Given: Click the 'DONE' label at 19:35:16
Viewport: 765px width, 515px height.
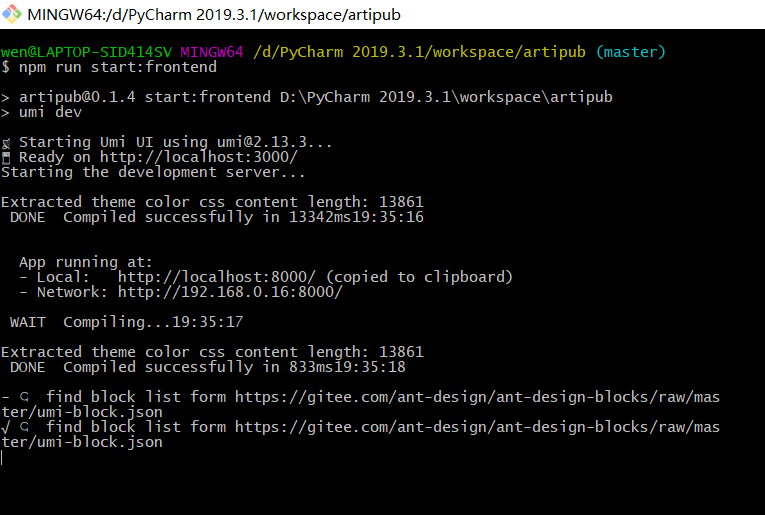Looking at the screenshot, I should (28, 217).
